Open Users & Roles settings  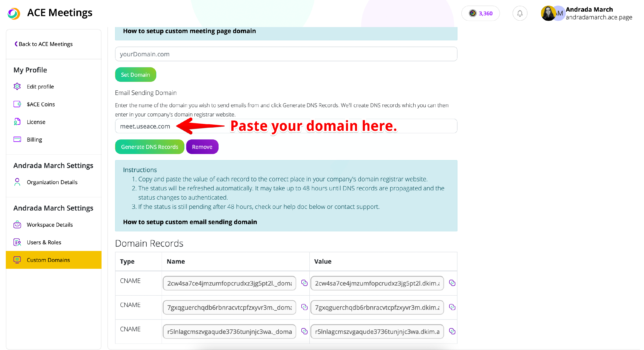[44, 242]
